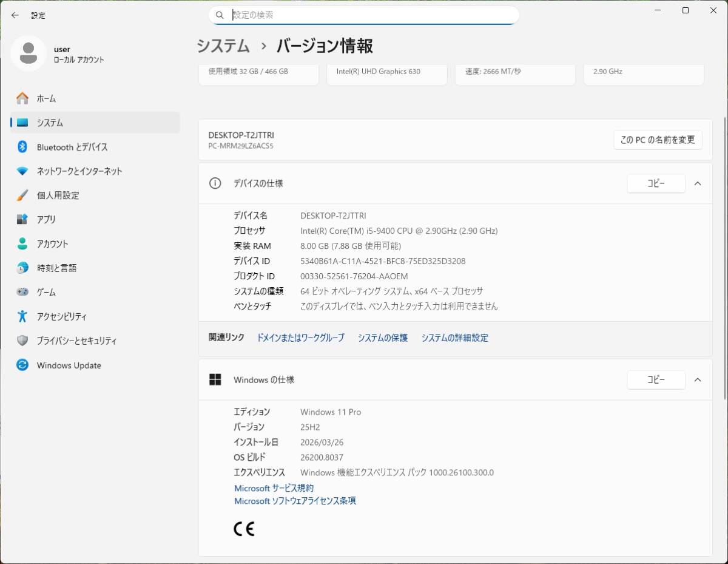Click the アプリ icon in sidebar
The height and width of the screenshot is (564, 728).
tap(22, 219)
